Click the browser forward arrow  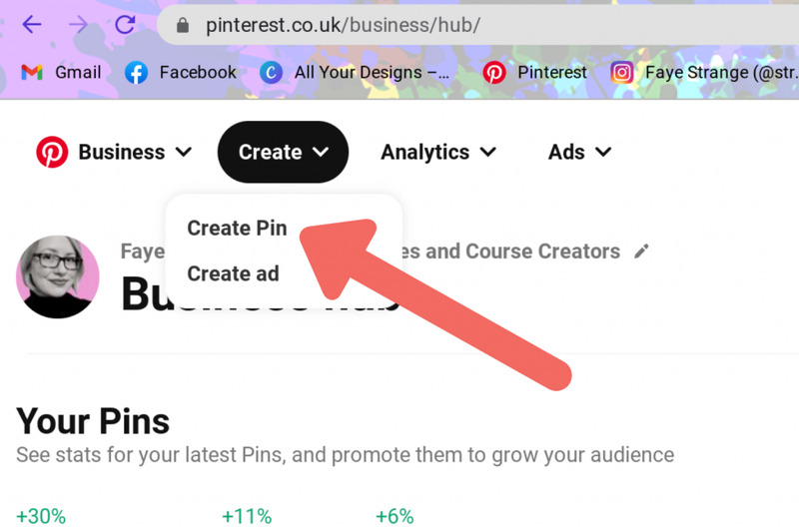pyautogui.click(x=79, y=25)
